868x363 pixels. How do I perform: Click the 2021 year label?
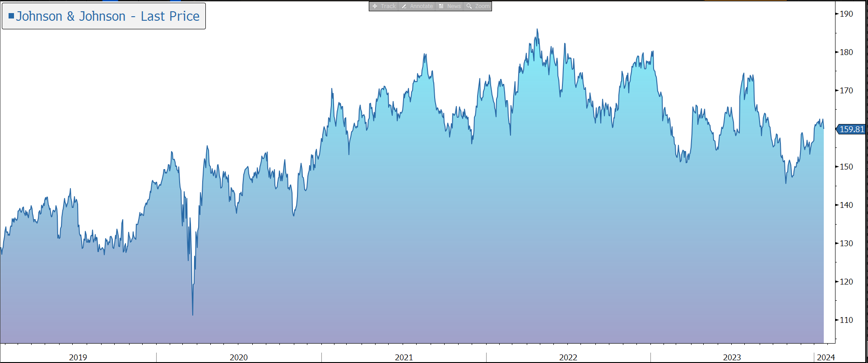(x=404, y=358)
